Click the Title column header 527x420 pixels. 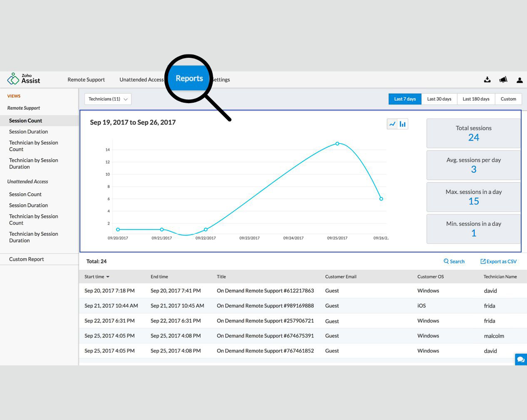coord(221,277)
